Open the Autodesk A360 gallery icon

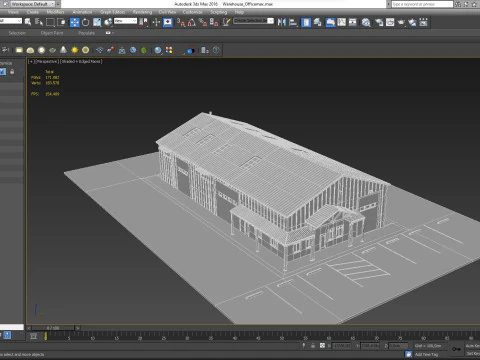pyautogui.click(x=423, y=22)
